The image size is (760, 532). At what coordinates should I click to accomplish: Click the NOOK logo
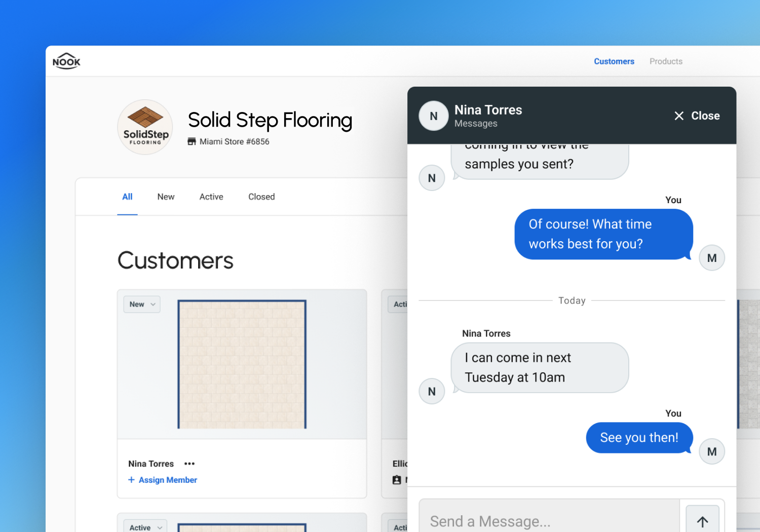[x=66, y=61]
